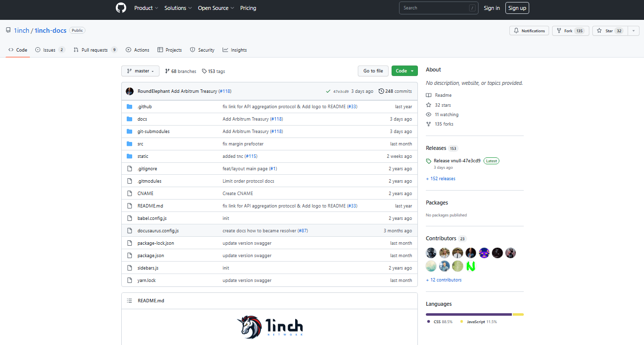Click the static folder icon
The height and width of the screenshot is (345, 644).
pos(130,156)
